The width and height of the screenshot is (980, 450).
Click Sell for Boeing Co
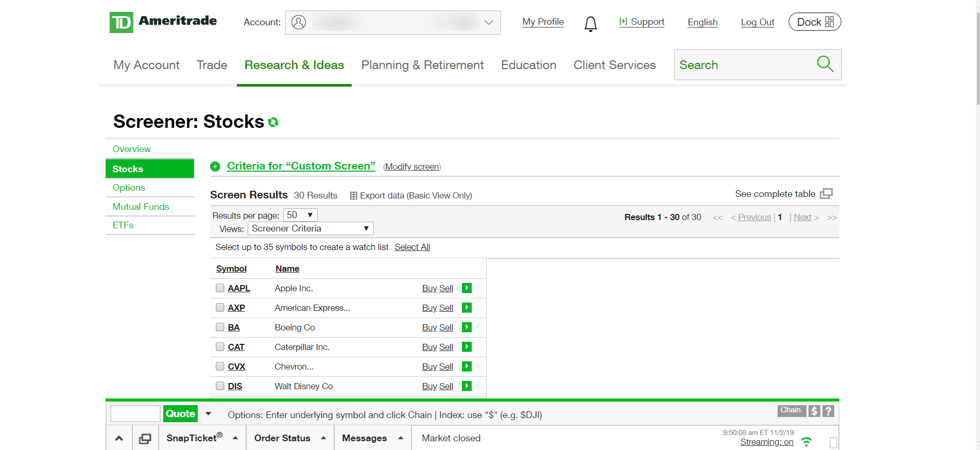coord(446,327)
